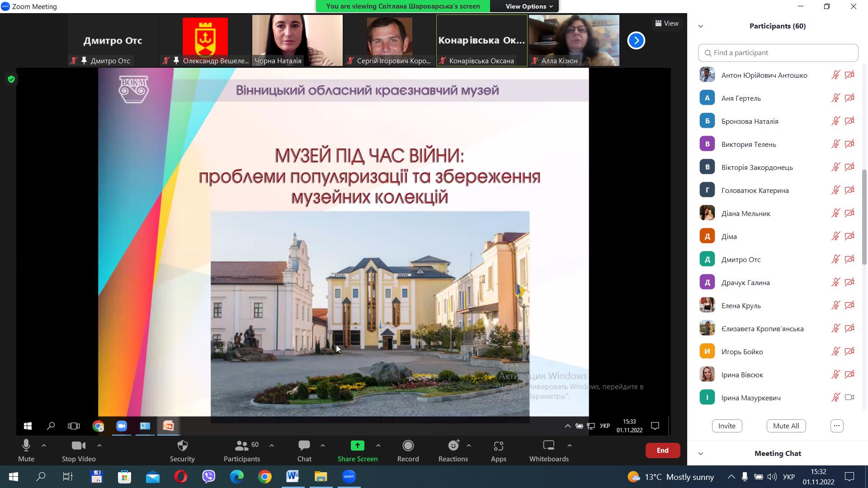
Task: Click the Share Screen icon
Action: 357,446
